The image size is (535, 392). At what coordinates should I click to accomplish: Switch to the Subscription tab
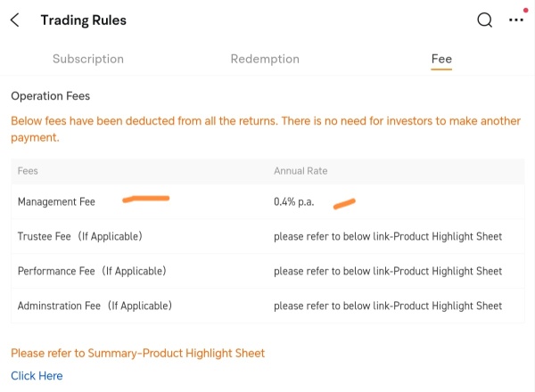pos(88,59)
